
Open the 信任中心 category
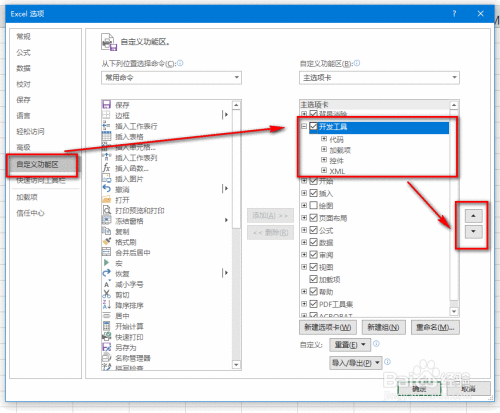(x=30, y=213)
